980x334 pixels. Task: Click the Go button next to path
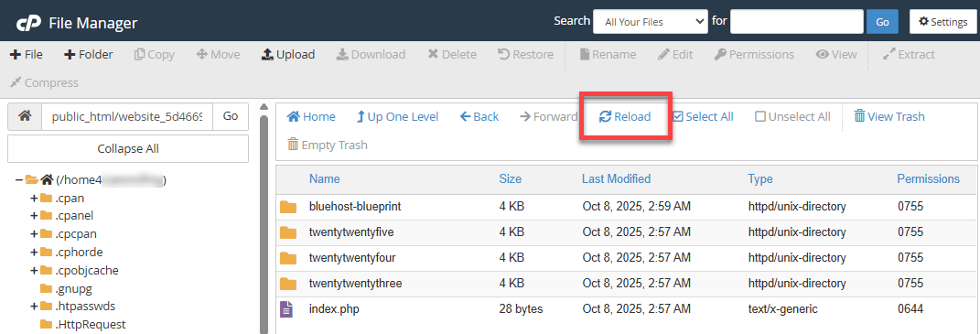tap(231, 116)
